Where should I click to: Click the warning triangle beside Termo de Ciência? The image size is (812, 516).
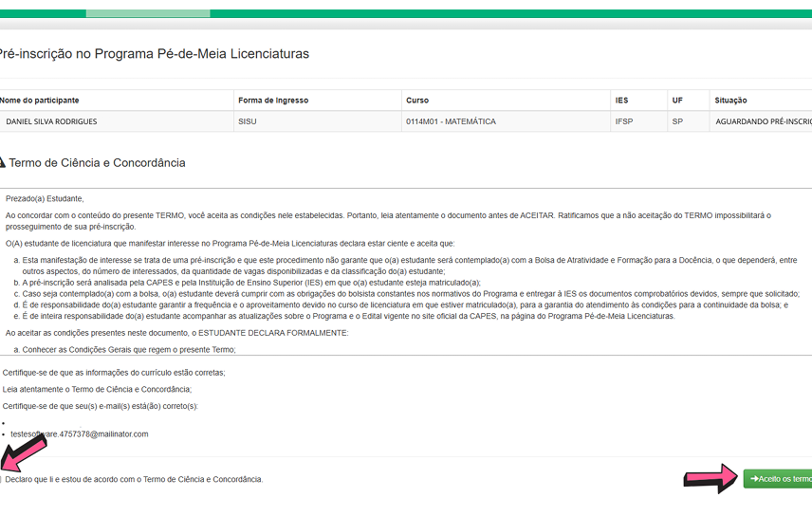tap(2, 162)
